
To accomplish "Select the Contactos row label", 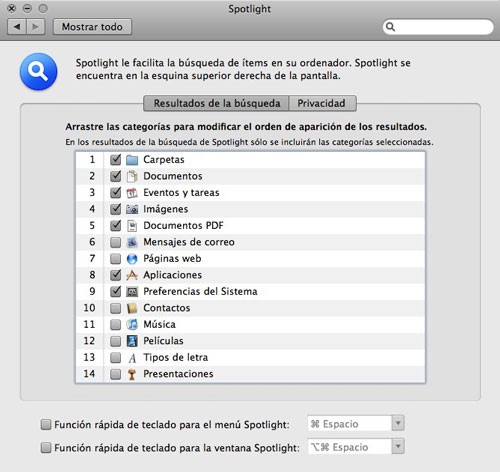I will [x=167, y=308].
